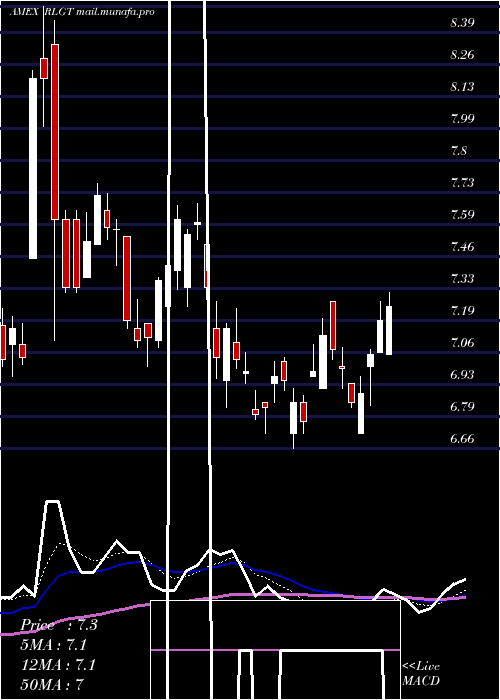Click the 5MA : 7.1 readout
The height and width of the screenshot is (700, 500).
coord(54,645)
